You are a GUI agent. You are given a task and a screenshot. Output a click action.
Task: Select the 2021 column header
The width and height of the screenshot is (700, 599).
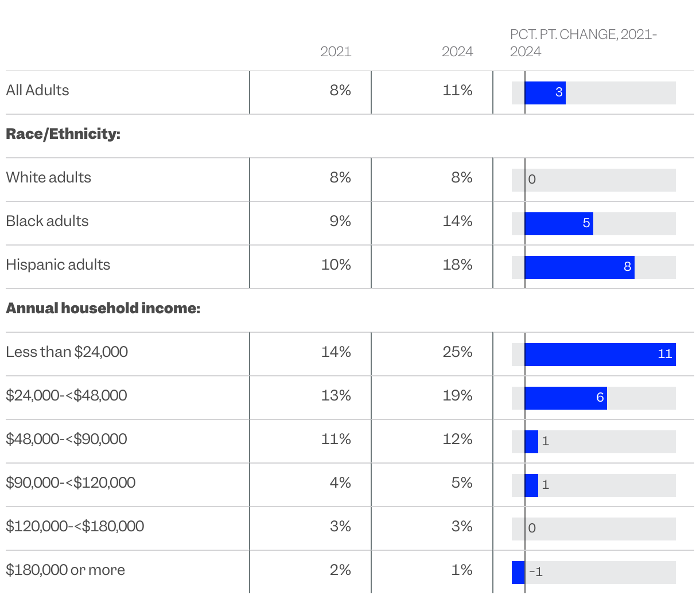(336, 52)
